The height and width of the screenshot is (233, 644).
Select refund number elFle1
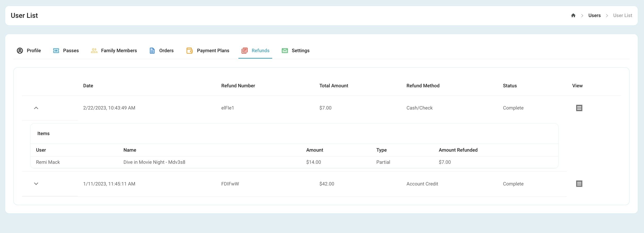[228, 108]
